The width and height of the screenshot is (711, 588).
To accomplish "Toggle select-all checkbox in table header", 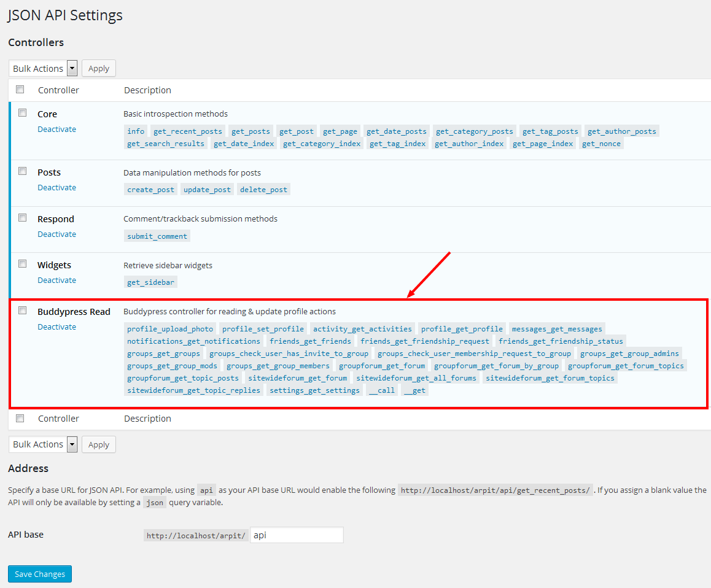I will (20, 90).
